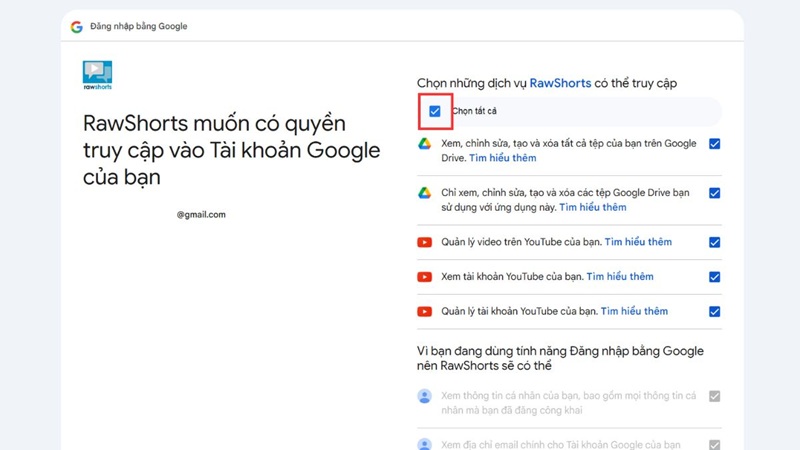Click Drive icon for app-specific files permission

tap(424, 193)
